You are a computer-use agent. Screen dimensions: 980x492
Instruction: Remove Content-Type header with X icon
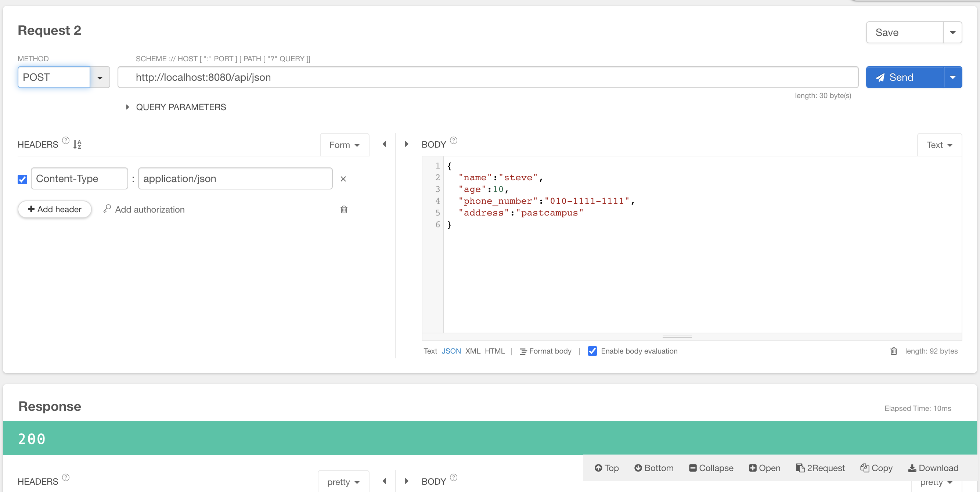click(x=343, y=179)
